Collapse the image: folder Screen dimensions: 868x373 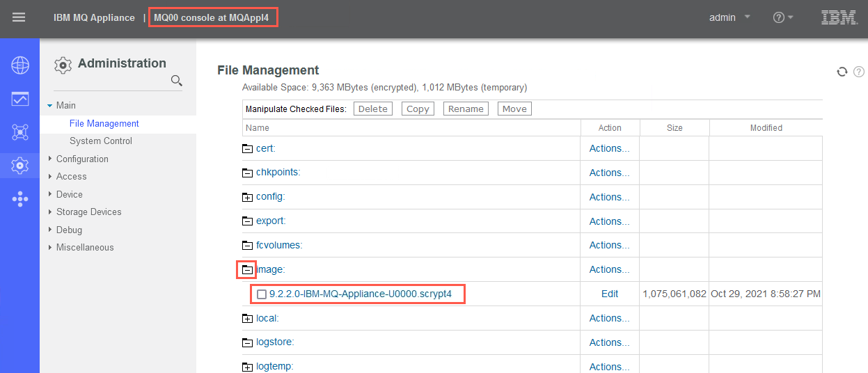[x=247, y=269]
